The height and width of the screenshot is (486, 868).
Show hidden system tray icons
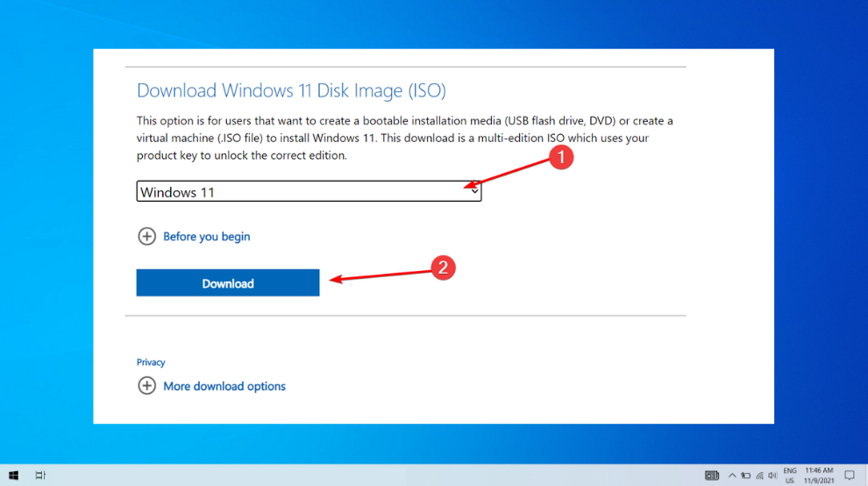click(732, 475)
